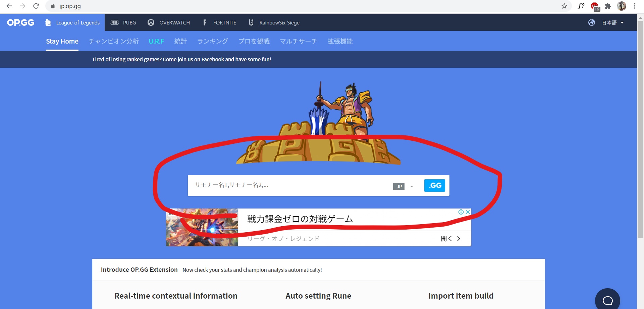Switch to the OVERWATCH tab
The height and width of the screenshot is (309, 644).
click(169, 22)
